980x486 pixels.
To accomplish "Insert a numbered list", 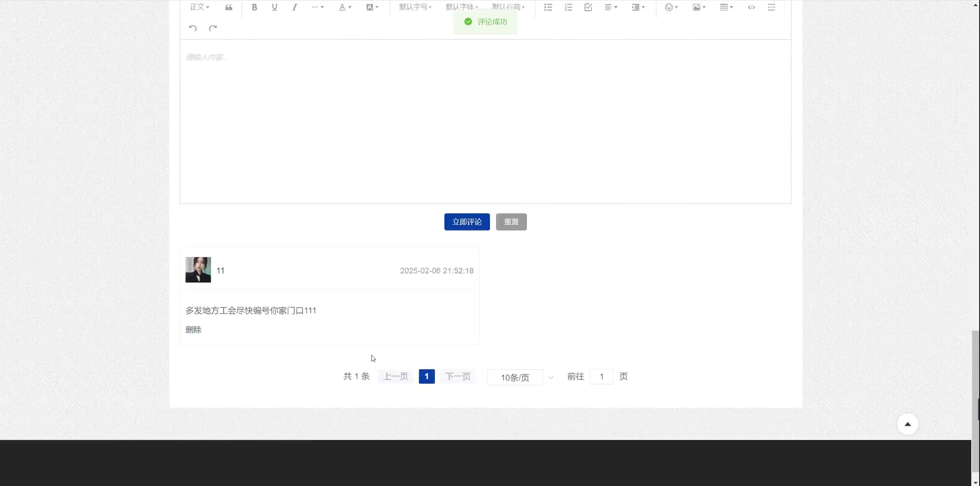I will tap(568, 7).
